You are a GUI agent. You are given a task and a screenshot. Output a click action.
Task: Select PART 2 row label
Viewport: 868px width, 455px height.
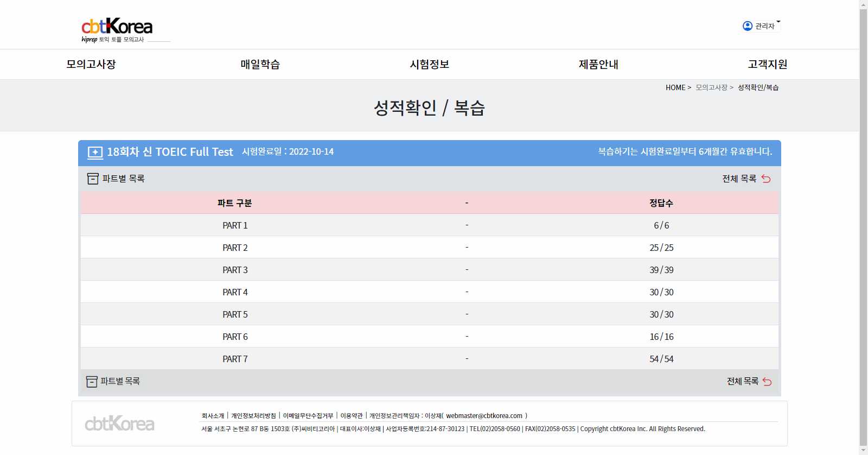pyautogui.click(x=235, y=248)
